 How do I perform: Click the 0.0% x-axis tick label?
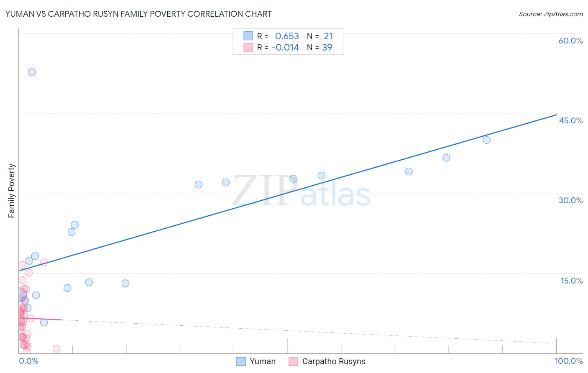click(29, 361)
